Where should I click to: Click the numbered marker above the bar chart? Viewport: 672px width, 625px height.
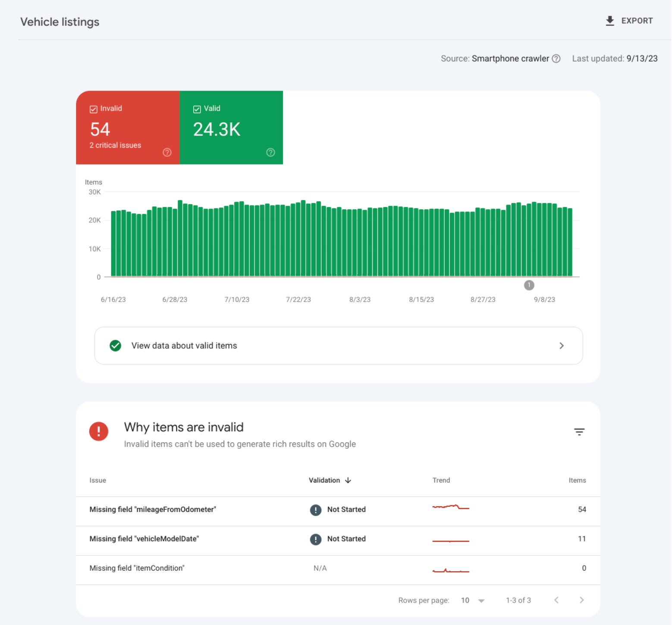coord(529,285)
